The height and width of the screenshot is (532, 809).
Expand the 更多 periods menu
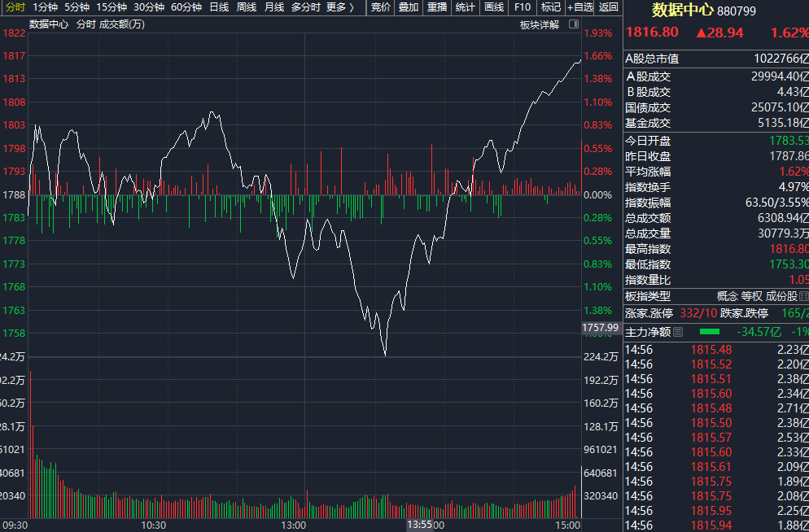340,7
